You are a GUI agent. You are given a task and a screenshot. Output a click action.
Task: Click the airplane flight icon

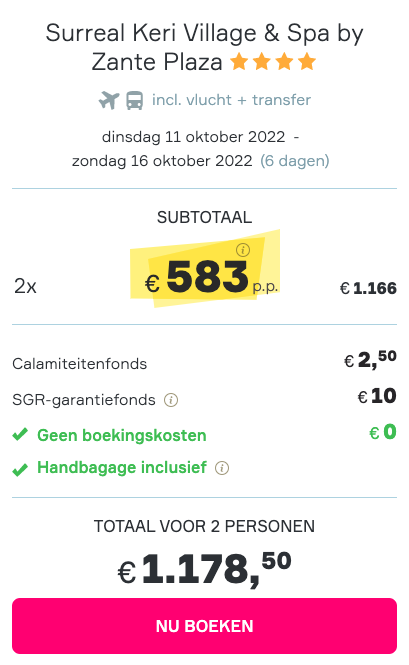[109, 101]
